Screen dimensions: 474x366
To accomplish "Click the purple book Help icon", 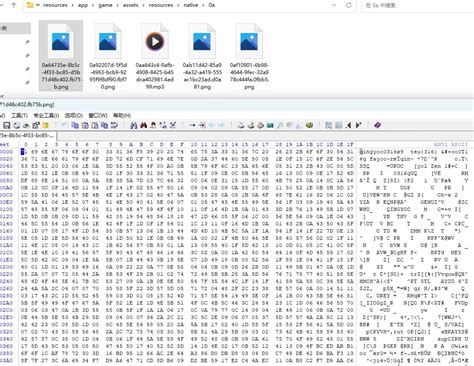I will (x=377, y=125).
